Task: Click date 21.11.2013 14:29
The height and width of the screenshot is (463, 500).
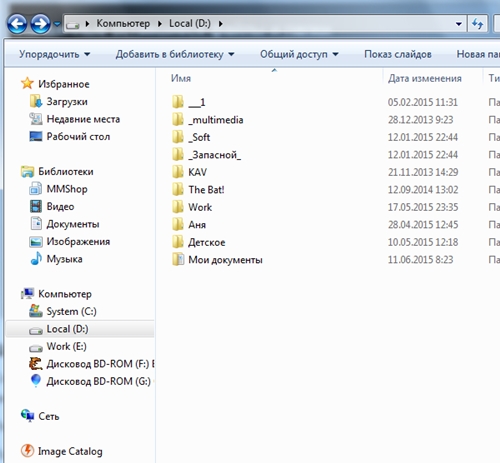Action: [423, 172]
